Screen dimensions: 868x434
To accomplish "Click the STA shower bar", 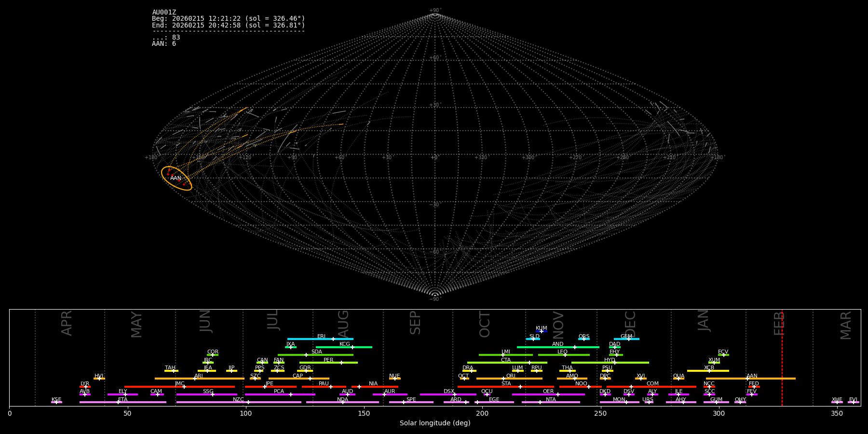I will tap(506, 387).
